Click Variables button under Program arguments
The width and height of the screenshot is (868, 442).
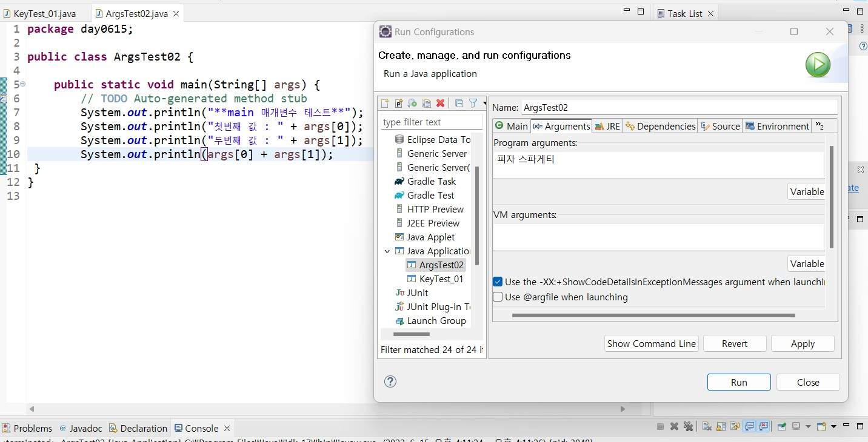click(806, 191)
